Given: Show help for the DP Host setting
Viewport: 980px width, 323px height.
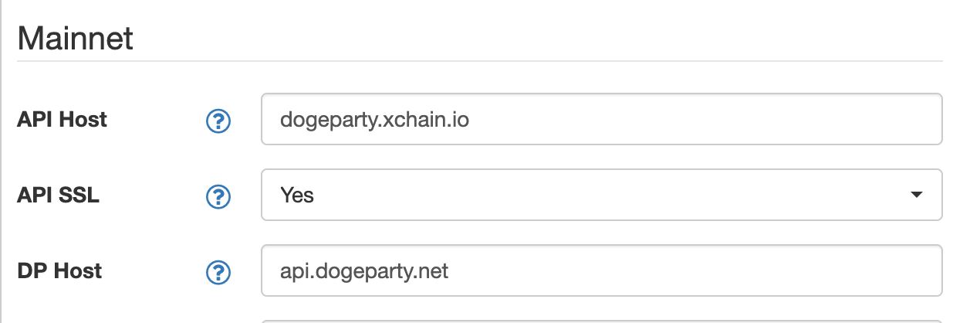Looking at the screenshot, I should click(218, 272).
